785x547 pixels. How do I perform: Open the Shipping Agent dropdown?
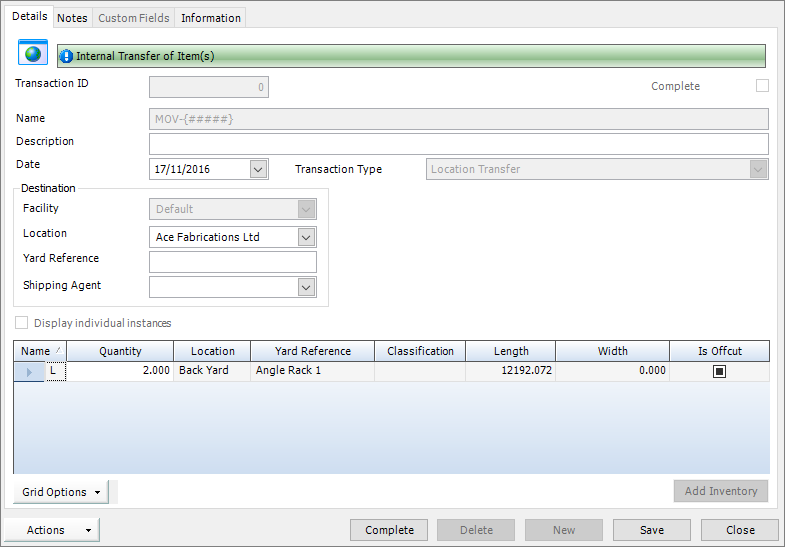pos(307,287)
